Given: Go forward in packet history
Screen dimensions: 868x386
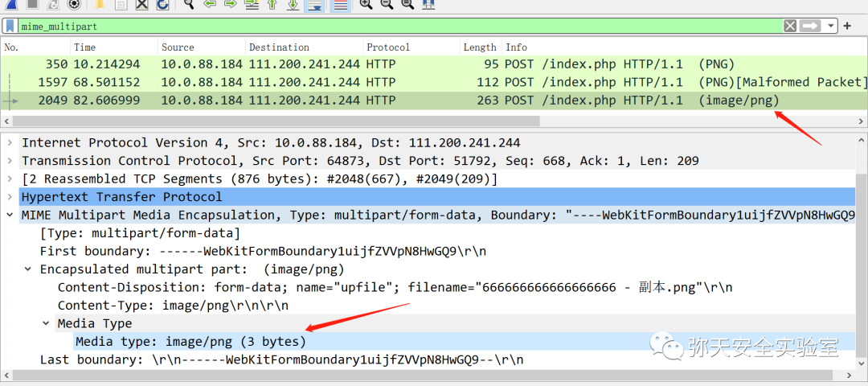Looking at the screenshot, I should 231,5.
